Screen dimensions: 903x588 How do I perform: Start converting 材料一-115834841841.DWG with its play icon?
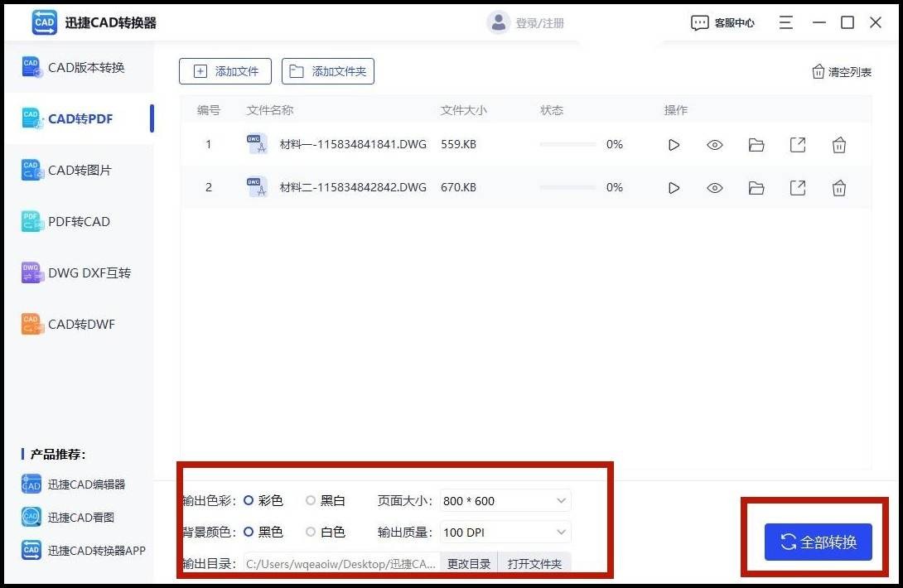(x=673, y=144)
